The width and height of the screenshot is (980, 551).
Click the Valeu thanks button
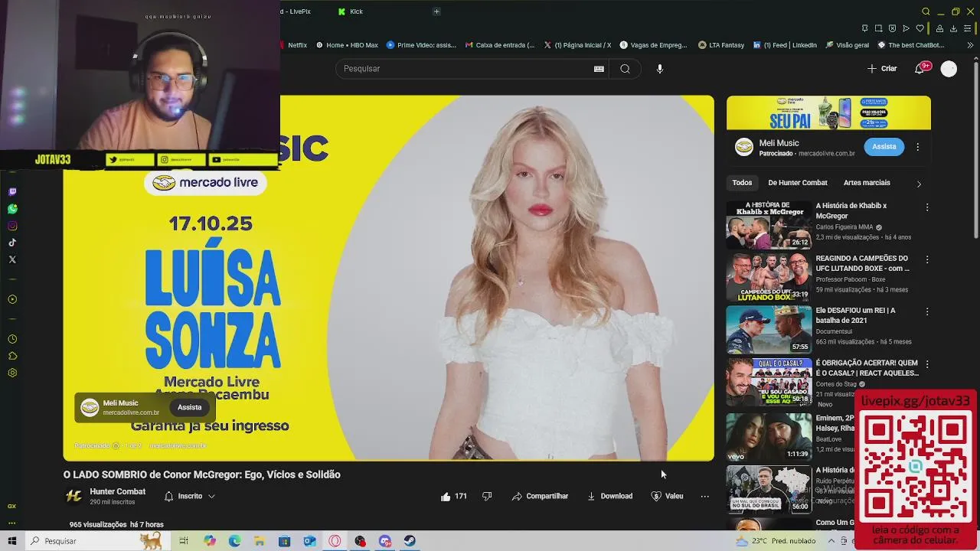coord(667,496)
